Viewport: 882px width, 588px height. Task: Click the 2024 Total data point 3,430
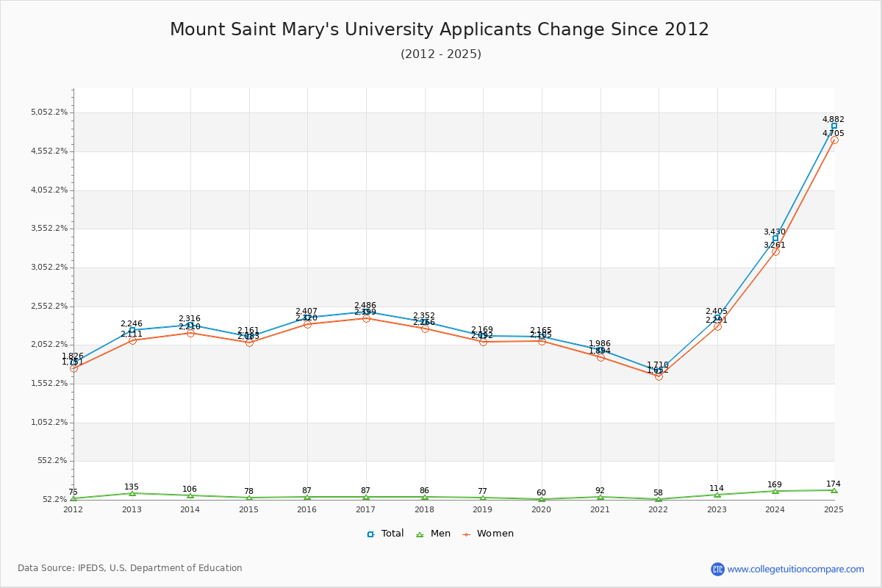[x=775, y=238]
